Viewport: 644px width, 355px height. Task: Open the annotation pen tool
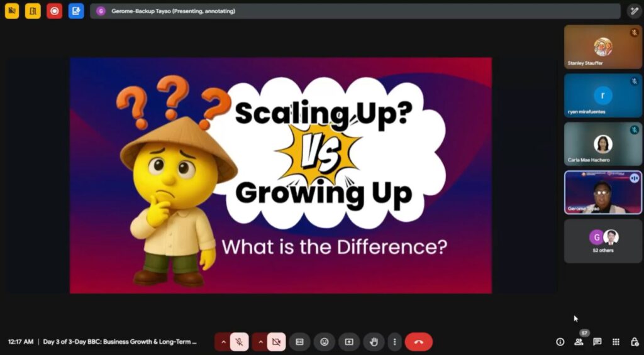[634, 11]
